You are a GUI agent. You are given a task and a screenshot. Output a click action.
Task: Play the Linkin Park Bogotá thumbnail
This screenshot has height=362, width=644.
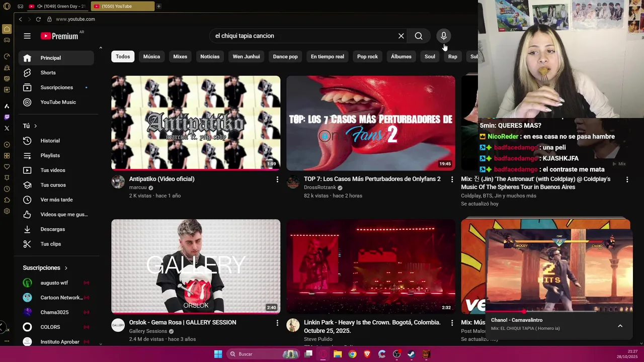click(371, 266)
